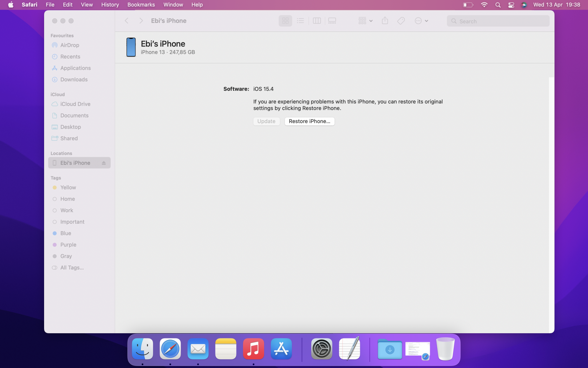Screen dimensions: 588x368
Task: Open the View menu
Action: (87, 5)
